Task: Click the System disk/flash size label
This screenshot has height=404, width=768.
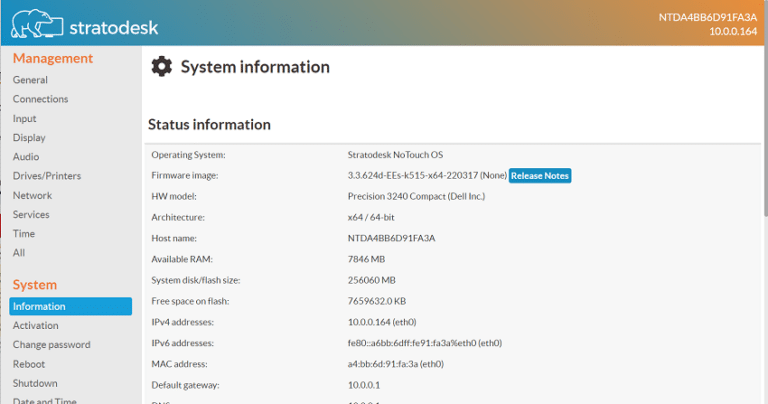Action: pyautogui.click(x=195, y=280)
